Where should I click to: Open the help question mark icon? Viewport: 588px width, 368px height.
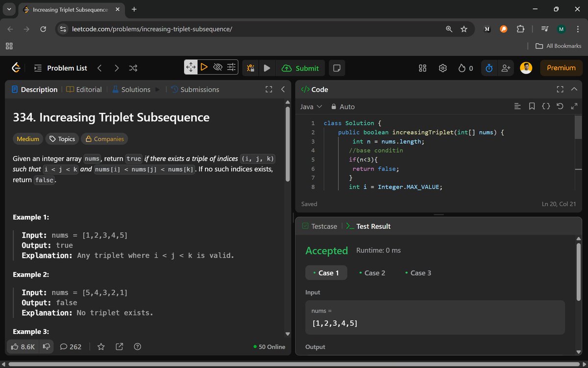click(x=138, y=346)
